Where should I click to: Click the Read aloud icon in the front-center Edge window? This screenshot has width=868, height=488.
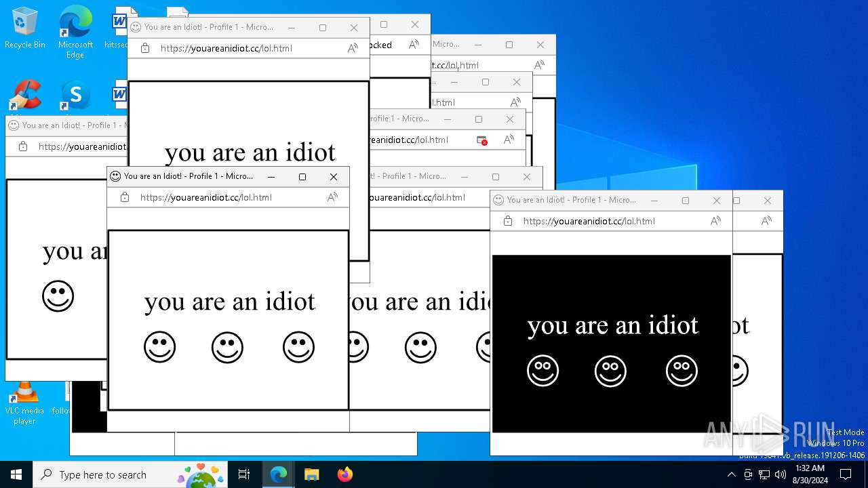click(332, 197)
